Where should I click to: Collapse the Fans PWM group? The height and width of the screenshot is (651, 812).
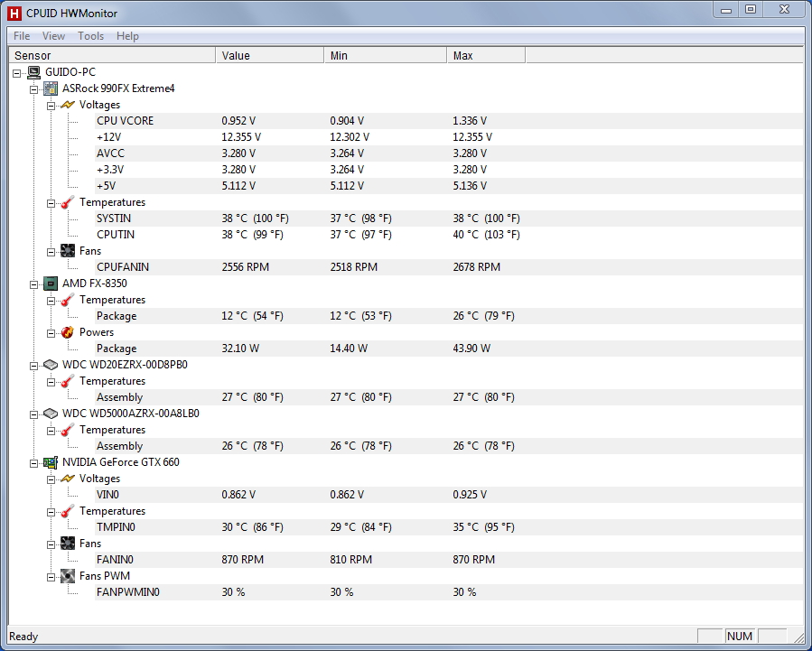pos(51,577)
